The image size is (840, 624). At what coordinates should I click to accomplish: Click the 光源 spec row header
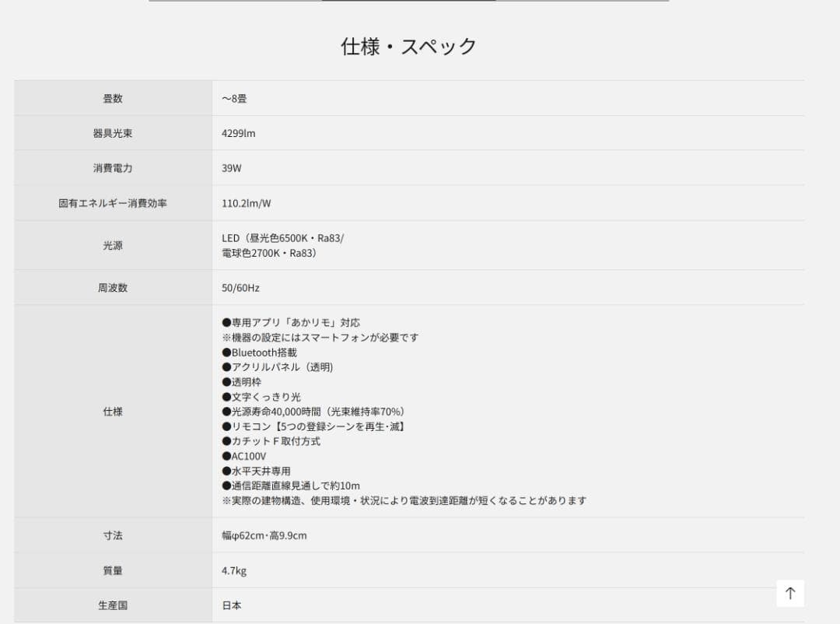[x=111, y=245]
